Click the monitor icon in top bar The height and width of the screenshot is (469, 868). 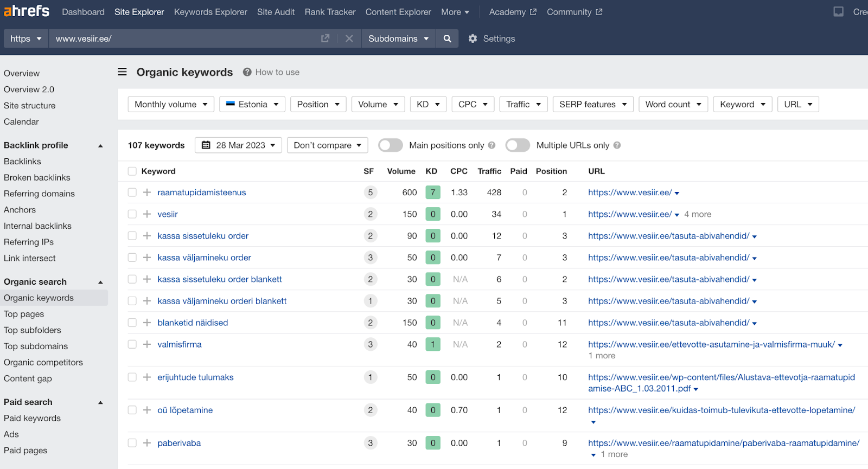pos(838,11)
